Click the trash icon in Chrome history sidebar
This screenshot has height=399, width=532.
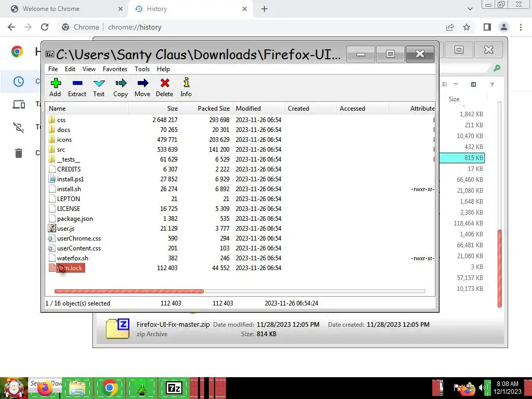[x=19, y=153]
